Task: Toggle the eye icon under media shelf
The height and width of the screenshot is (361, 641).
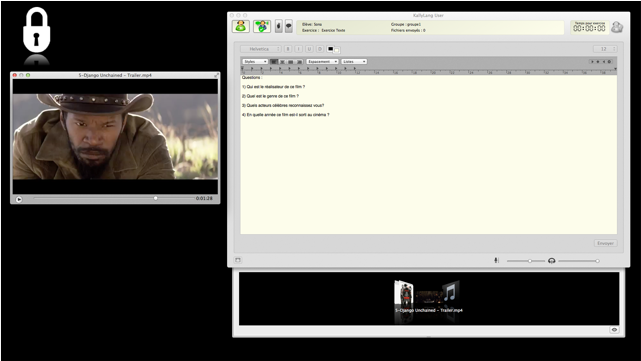Action: (614, 330)
